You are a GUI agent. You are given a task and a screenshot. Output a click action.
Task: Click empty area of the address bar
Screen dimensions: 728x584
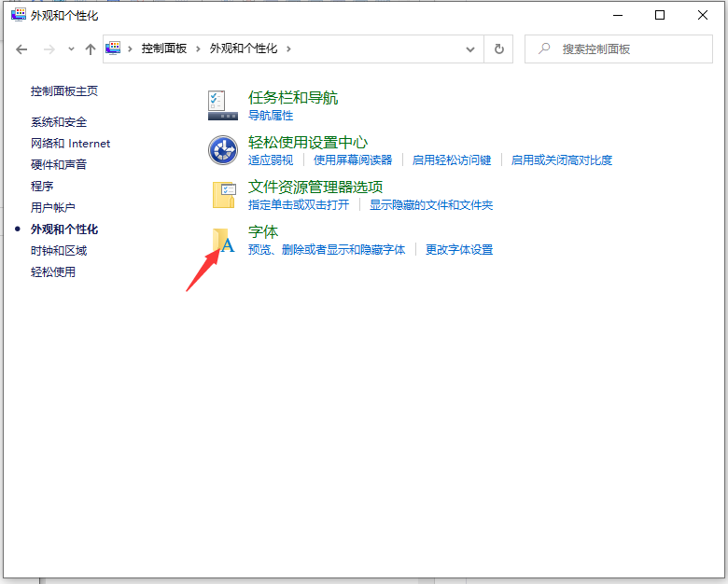[376, 49]
